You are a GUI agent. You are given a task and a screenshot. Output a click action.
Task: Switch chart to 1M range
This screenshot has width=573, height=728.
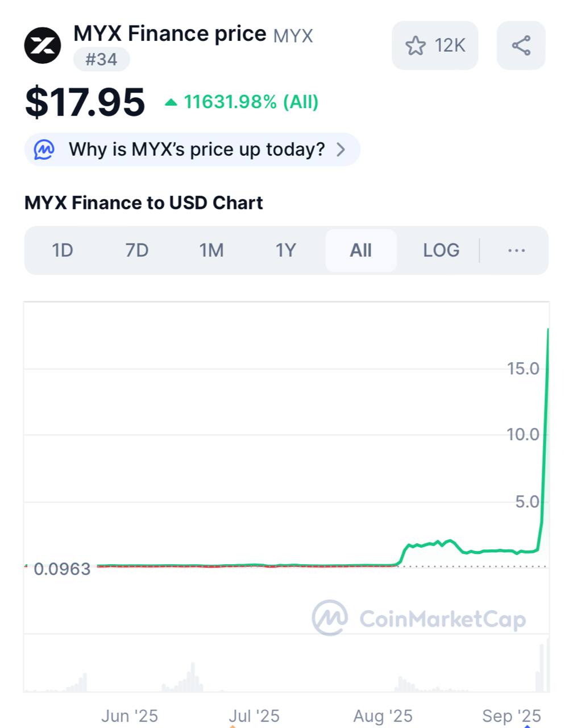coord(211,250)
